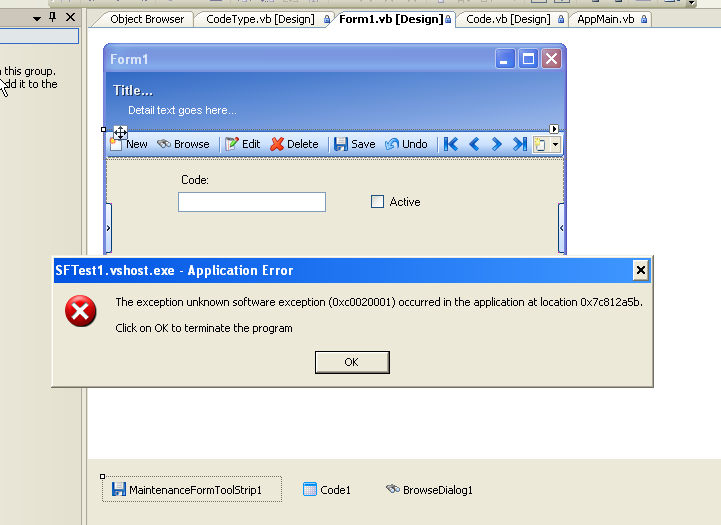Open the toolstrip smart tag arrow
Screen dimensions: 721x525
point(554,129)
